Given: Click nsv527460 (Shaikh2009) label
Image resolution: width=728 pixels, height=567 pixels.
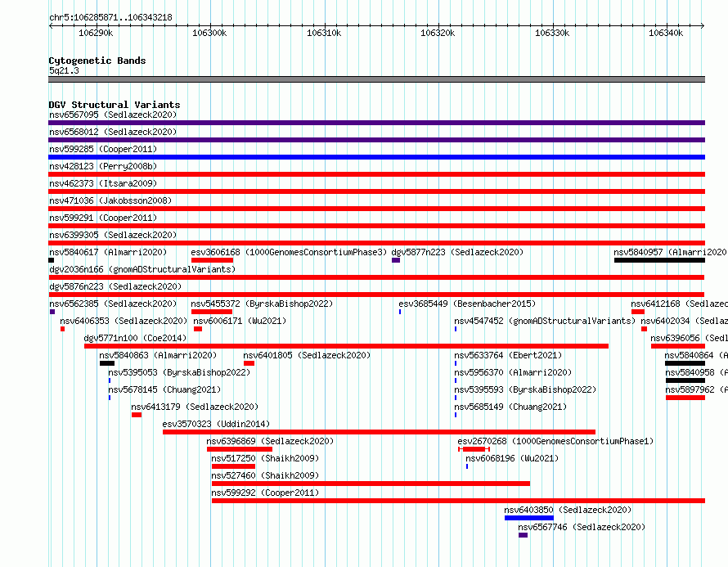Looking at the screenshot, I should pos(265,475).
